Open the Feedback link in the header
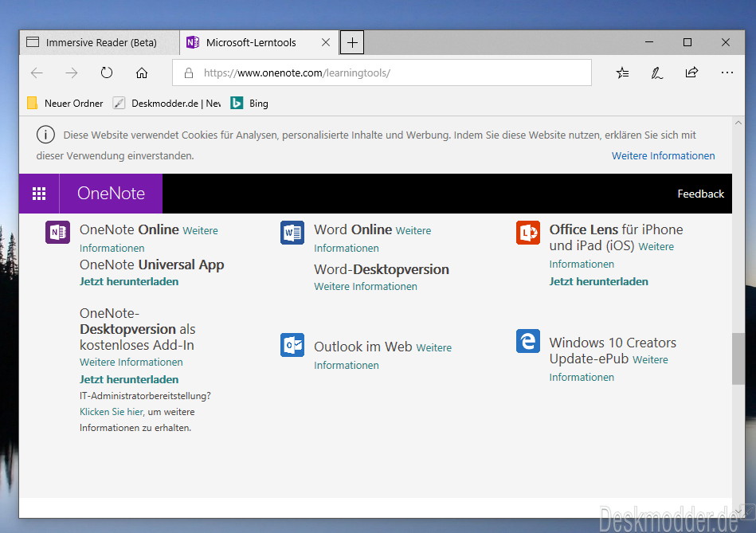The image size is (756, 533). [700, 194]
